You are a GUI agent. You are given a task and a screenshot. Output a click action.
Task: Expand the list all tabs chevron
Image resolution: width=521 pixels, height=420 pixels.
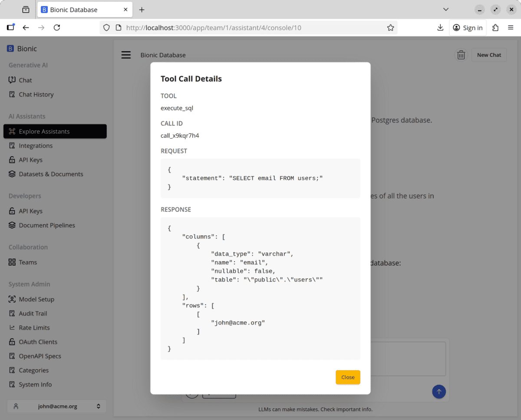coord(445,10)
